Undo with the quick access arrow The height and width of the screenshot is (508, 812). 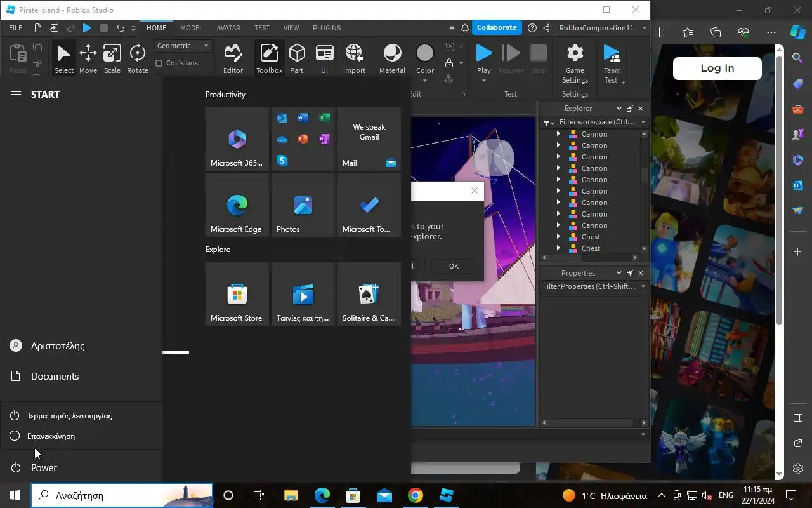click(120, 28)
